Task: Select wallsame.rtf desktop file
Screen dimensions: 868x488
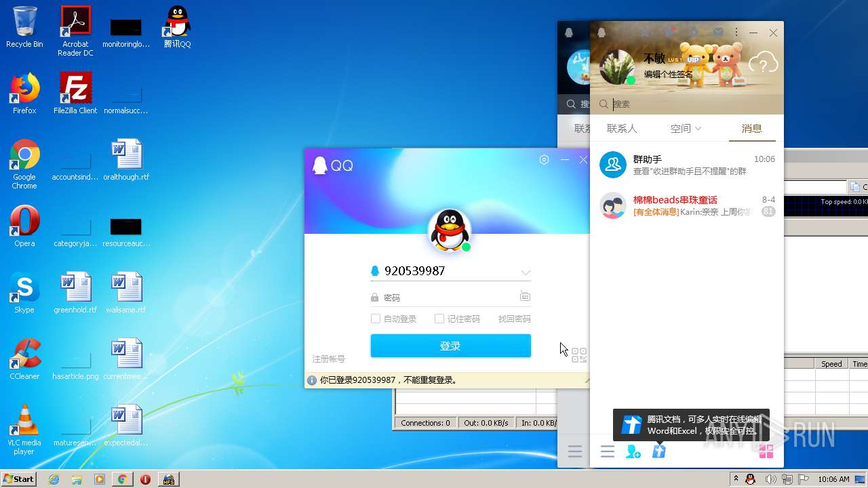Action: click(126, 293)
